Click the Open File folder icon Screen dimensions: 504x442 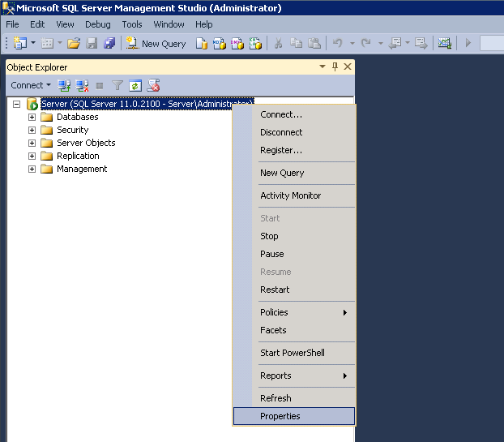tap(74, 43)
